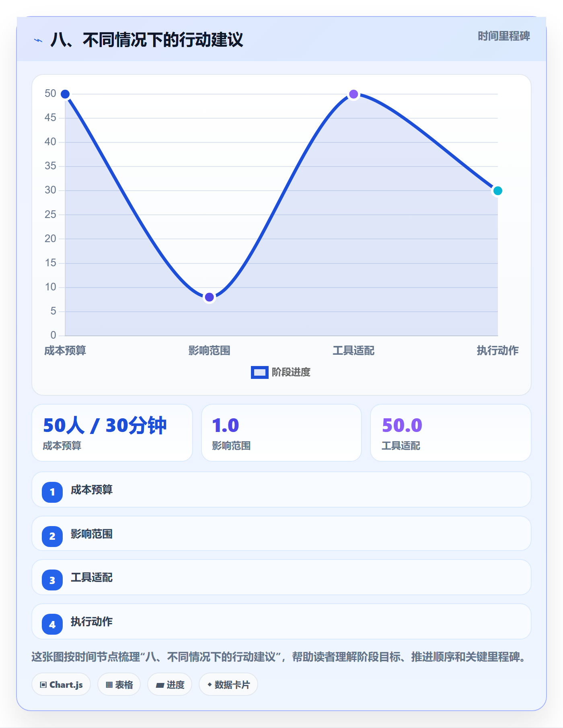Click the bar icon in the 进度 tag
Image resolution: width=563 pixels, height=728 pixels.
click(x=160, y=685)
